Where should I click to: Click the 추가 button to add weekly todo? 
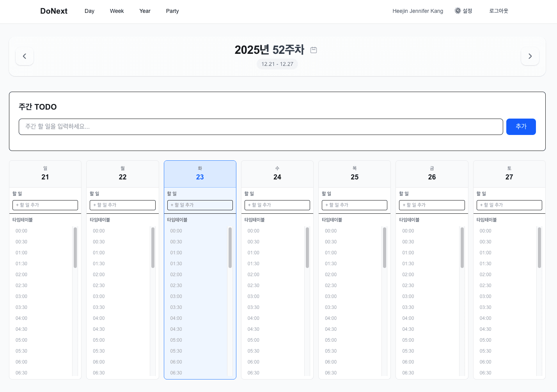click(x=521, y=126)
